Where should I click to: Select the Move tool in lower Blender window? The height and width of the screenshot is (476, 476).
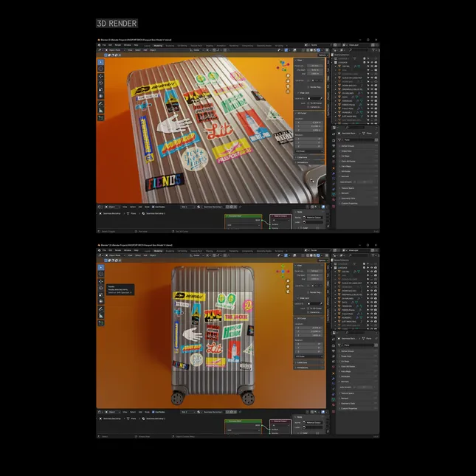pos(101,281)
